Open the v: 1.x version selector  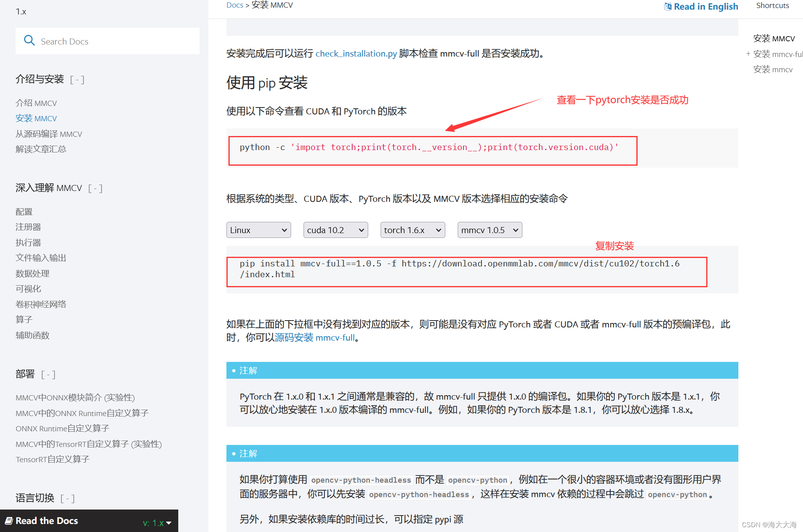156,522
